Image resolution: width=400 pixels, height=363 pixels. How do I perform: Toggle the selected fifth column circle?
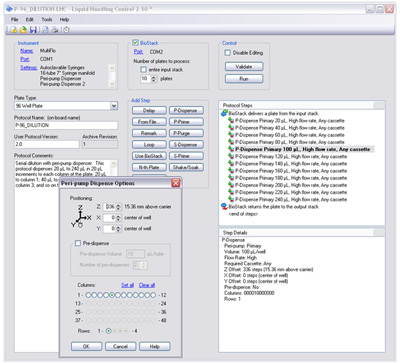(x=112, y=295)
